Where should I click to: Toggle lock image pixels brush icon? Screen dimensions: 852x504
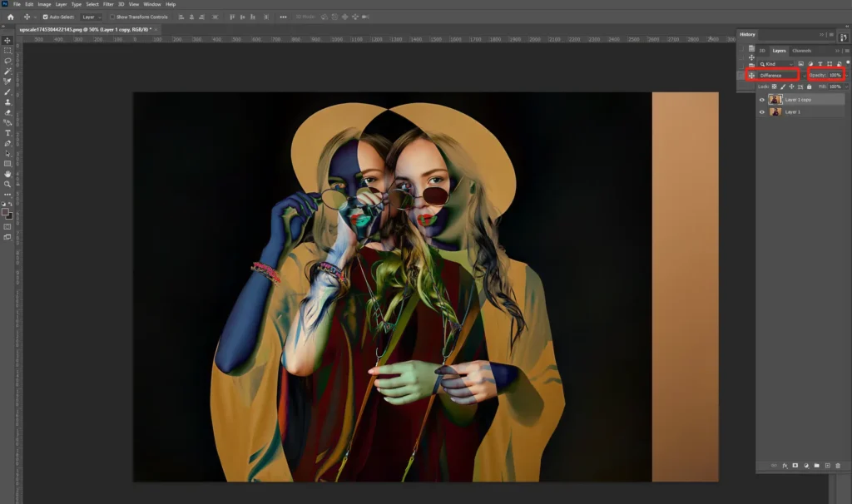(783, 86)
